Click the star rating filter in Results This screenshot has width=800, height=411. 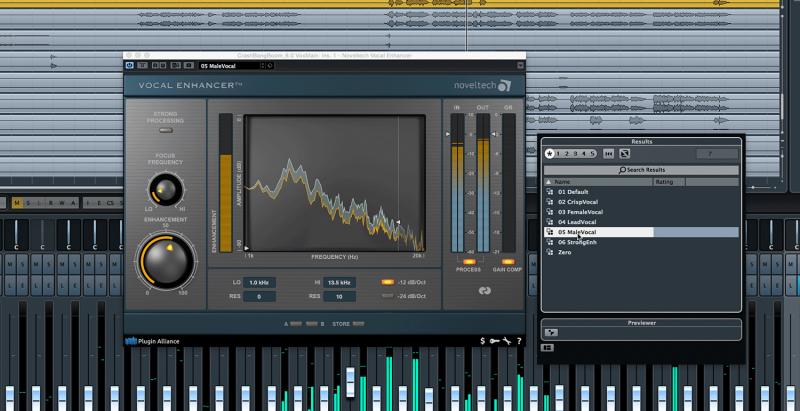coord(549,153)
